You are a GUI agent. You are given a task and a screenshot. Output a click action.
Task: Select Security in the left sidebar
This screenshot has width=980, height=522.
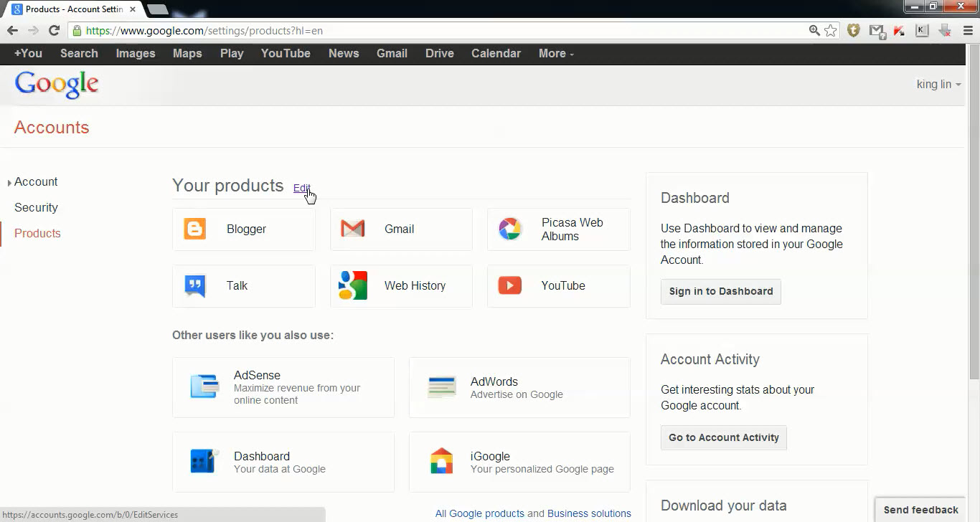(36, 207)
